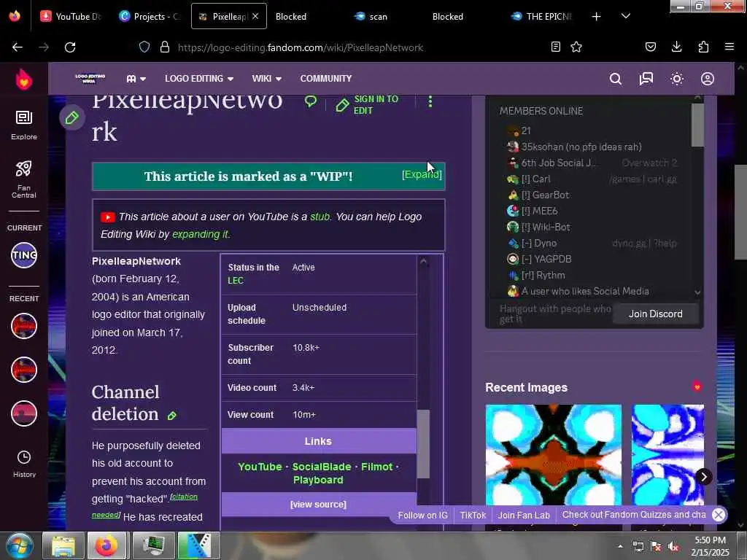Expand the WIP article notice
The image size is (747, 560).
point(422,175)
